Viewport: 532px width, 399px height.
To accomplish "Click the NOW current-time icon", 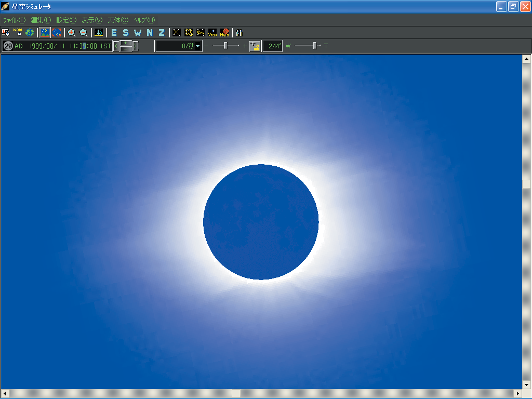I will pyautogui.click(x=18, y=33).
